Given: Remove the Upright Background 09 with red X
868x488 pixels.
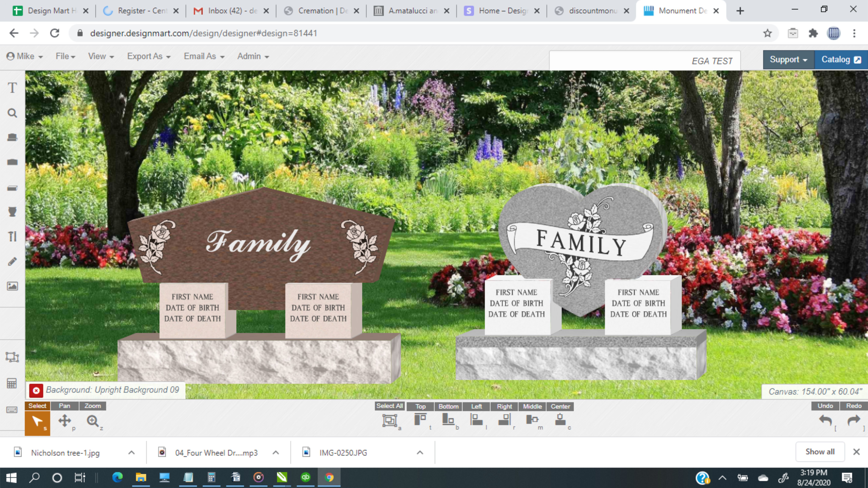Looking at the screenshot, I should [x=36, y=391].
